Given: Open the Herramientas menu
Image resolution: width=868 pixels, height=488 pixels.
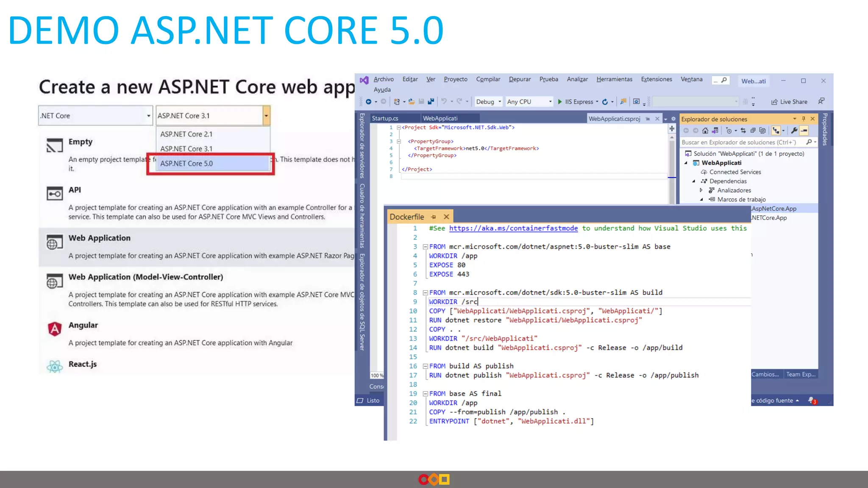Looking at the screenshot, I should click(614, 79).
